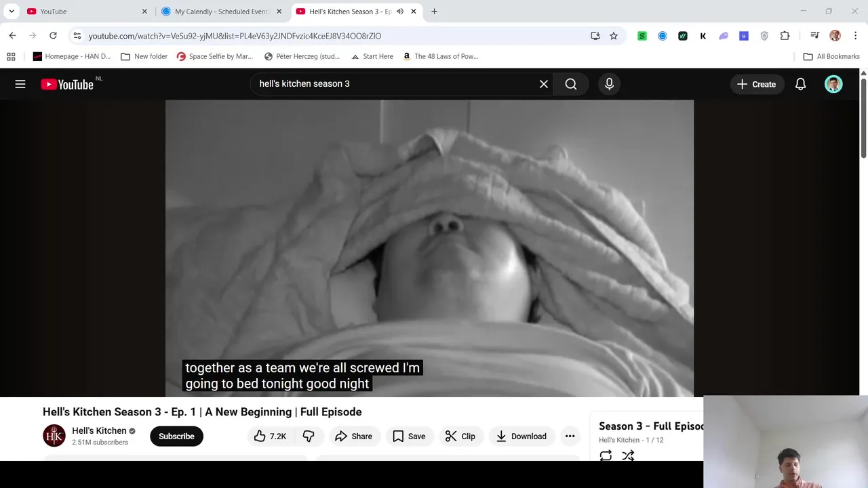The width and height of the screenshot is (868, 488).
Task: Open New folder bookmark folder
Action: point(144,56)
